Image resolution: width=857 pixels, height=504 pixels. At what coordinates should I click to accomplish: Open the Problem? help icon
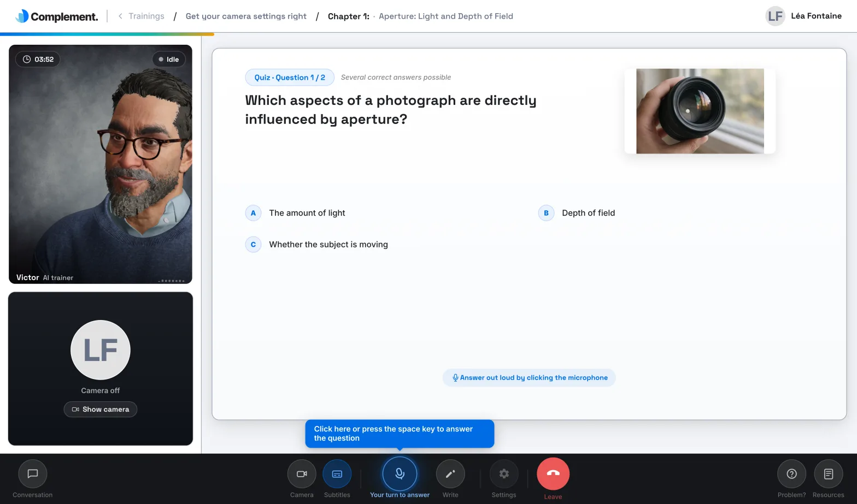tap(791, 473)
